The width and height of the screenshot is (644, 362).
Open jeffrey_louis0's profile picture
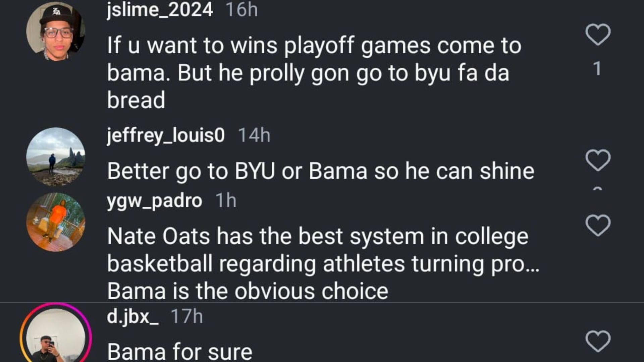point(56,157)
